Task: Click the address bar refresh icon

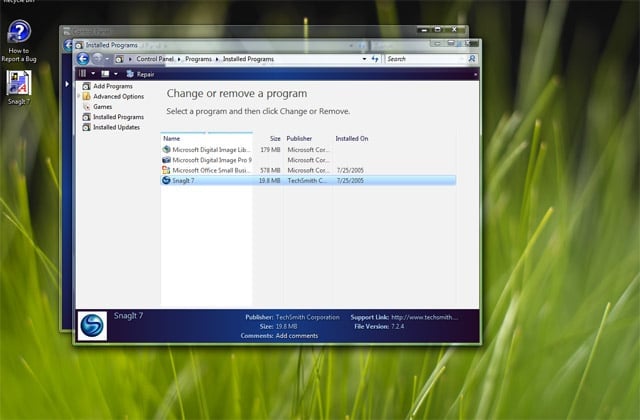Action: tap(375, 59)
